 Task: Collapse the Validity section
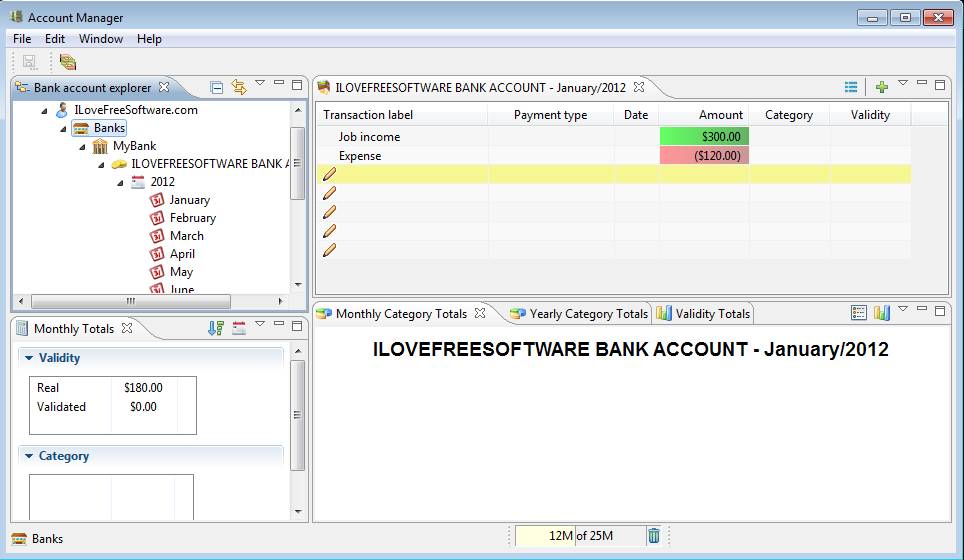click(29, 358)
